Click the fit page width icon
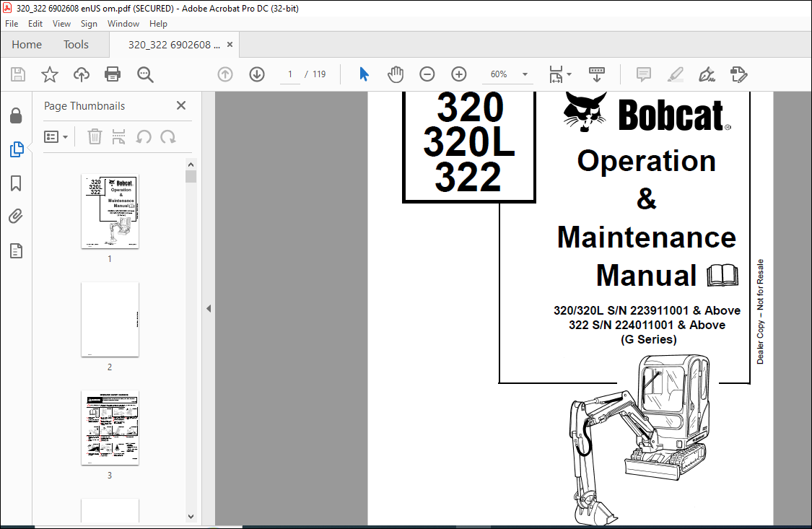The height and width of the screenshot is (529, 812). pyautogui.click(x=556, y=74)
